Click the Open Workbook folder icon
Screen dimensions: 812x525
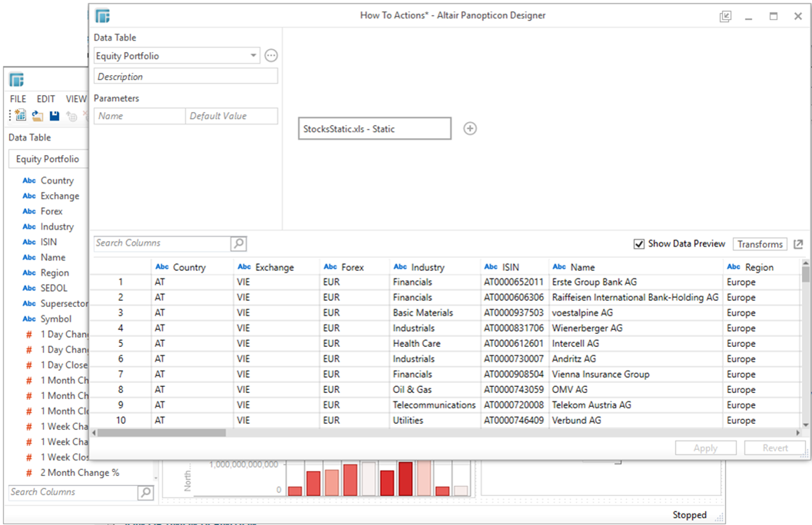coord(37,116)
